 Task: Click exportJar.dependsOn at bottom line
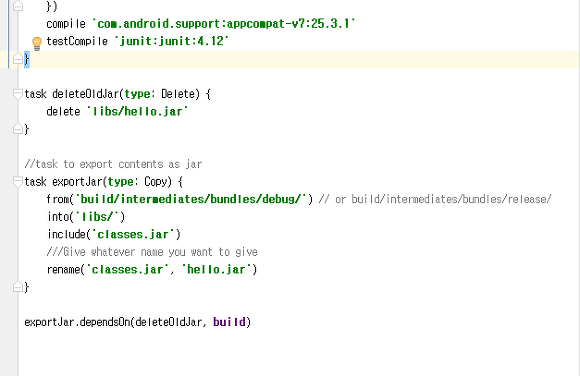click(77, 322)
